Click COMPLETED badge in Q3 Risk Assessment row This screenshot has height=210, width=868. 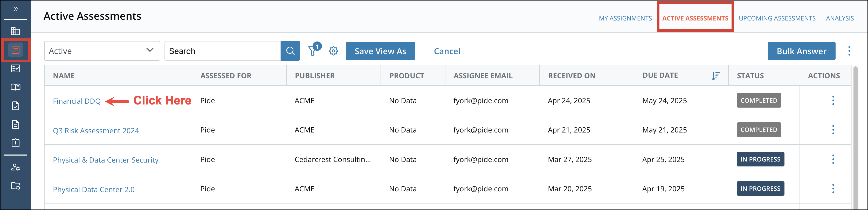(759, 130)
